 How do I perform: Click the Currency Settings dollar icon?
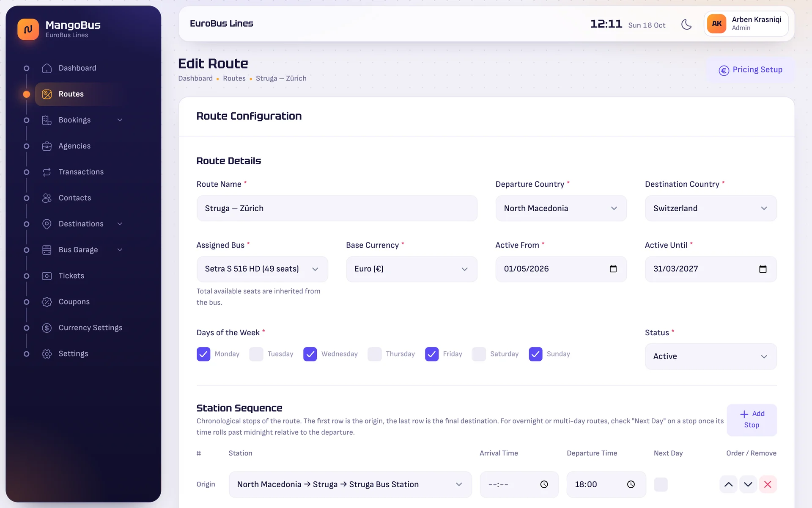tap(47, 328)
